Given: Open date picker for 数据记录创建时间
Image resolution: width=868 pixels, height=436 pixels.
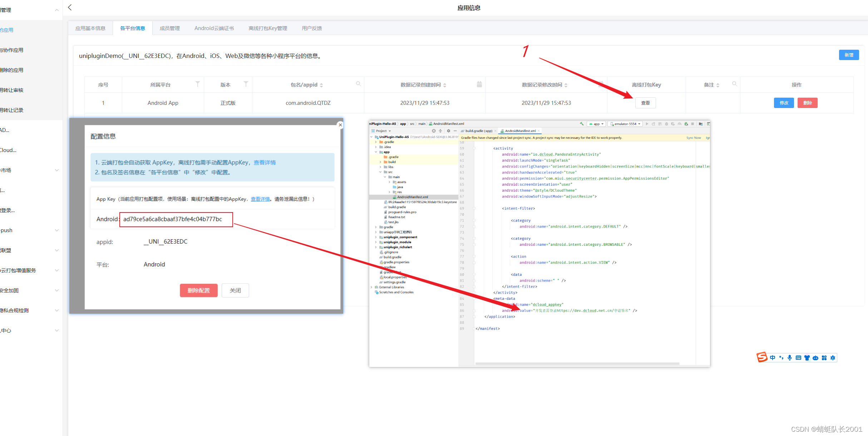Looking at the screenshot, I should [479, 84].
